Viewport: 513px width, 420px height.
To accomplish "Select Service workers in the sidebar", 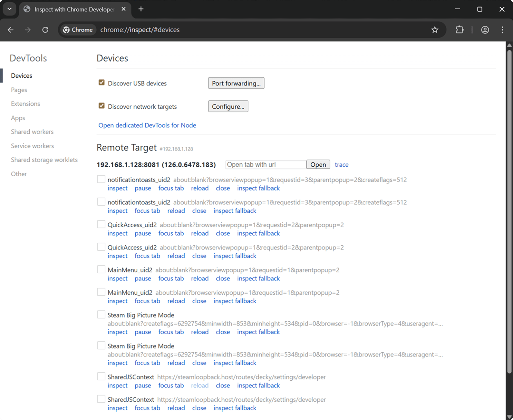I will (x=32, y=146).
